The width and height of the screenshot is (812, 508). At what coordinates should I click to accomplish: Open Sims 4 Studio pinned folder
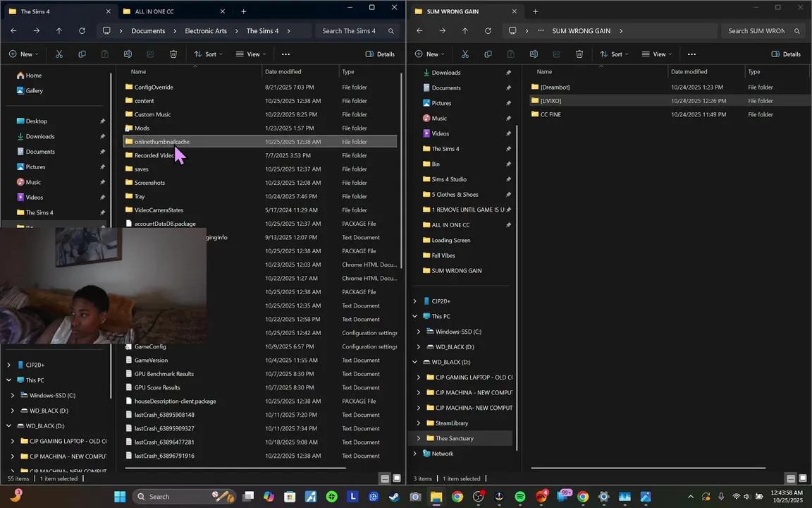tap(449, 179)
